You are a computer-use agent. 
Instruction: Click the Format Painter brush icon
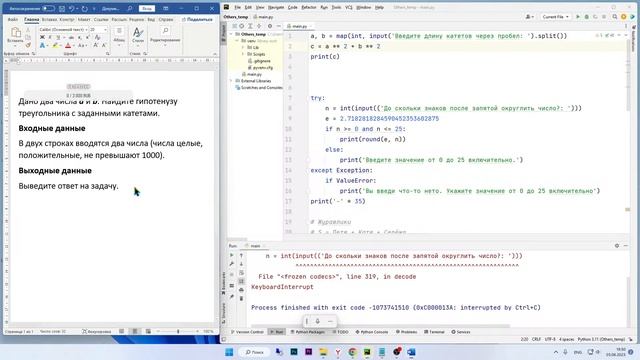[28, 45]
